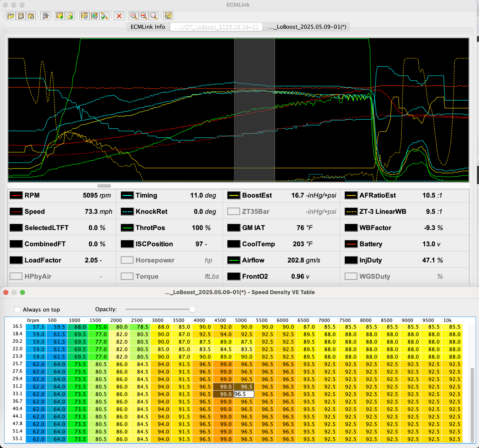Click the Opacity slider handle
This screenshot has width=479, height=448.
point(192,309)
